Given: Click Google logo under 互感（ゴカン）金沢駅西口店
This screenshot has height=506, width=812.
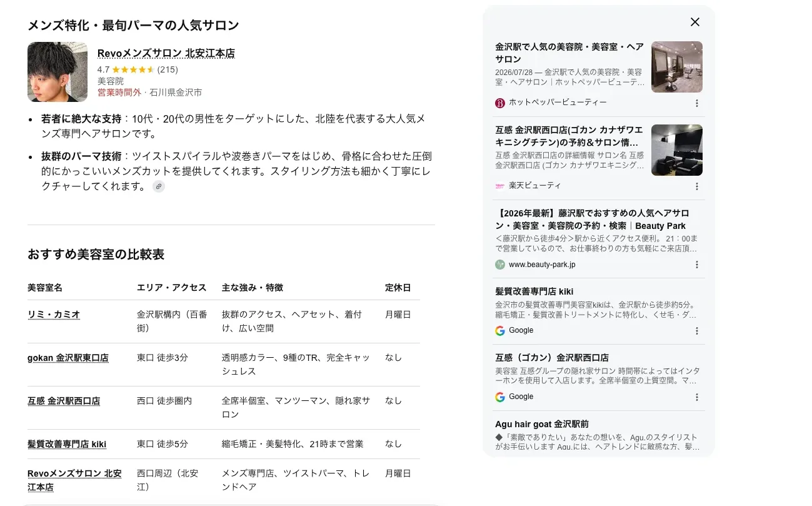Looking at the screenshot, I should [x=500, y=397].
